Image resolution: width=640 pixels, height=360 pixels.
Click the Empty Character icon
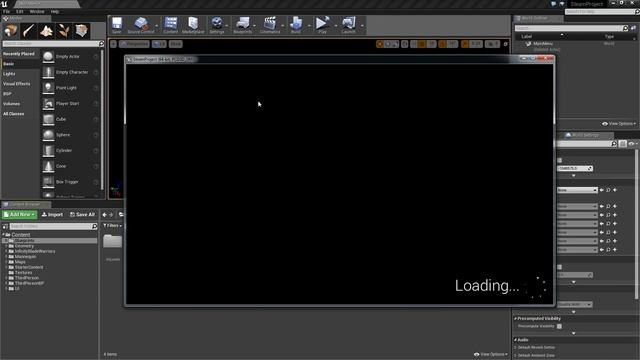(x=48, y=72)
